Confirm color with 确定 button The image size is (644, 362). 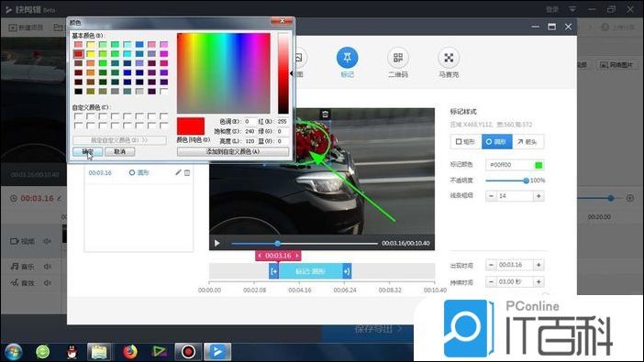click(x=87, y=151)
